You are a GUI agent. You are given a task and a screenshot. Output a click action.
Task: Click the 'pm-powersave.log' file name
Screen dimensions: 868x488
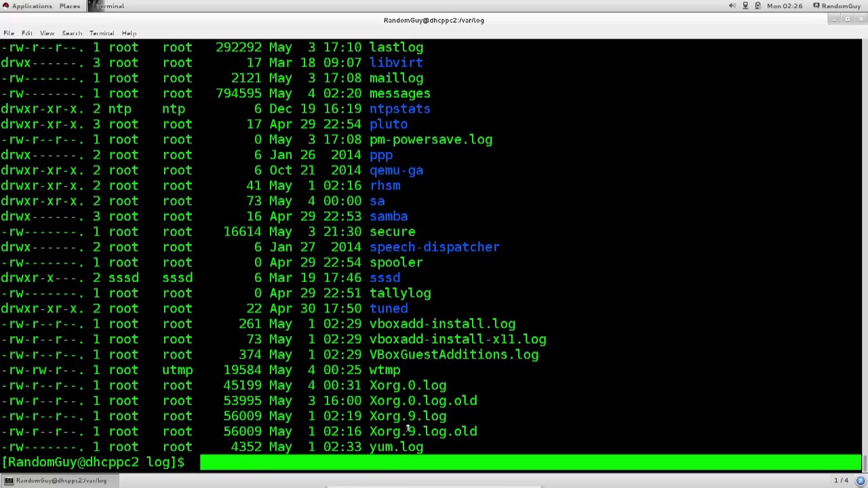click(x=431, y=140)
